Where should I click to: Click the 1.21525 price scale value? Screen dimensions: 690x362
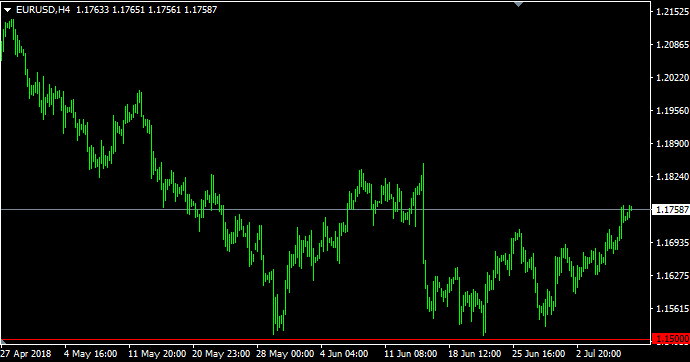pyautogui.click(x=672, y=12)
